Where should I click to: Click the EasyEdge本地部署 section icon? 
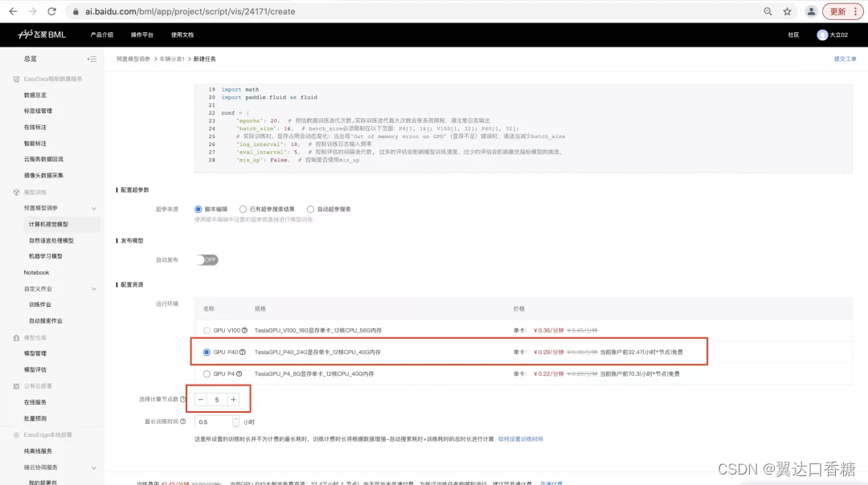coord(16,435)
